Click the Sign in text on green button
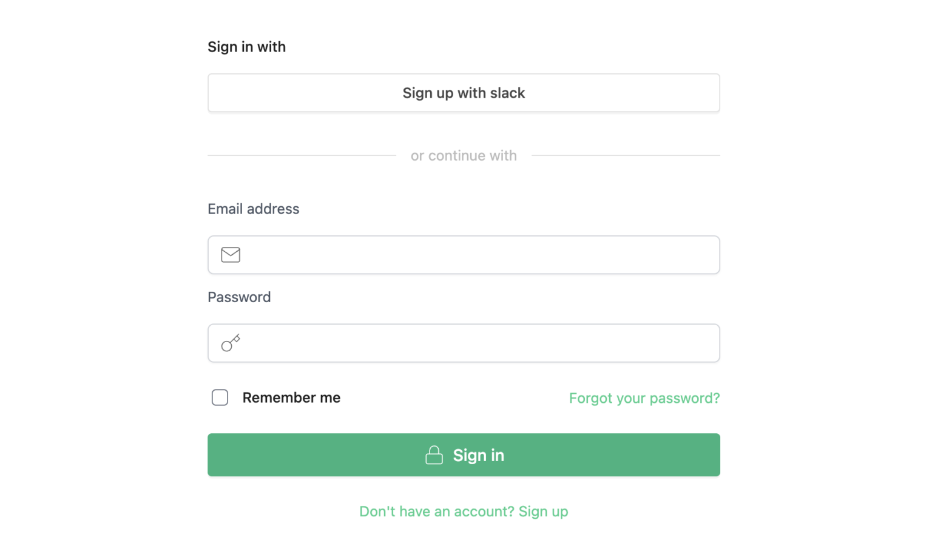The image size is (932, 560). pos(478,455)
